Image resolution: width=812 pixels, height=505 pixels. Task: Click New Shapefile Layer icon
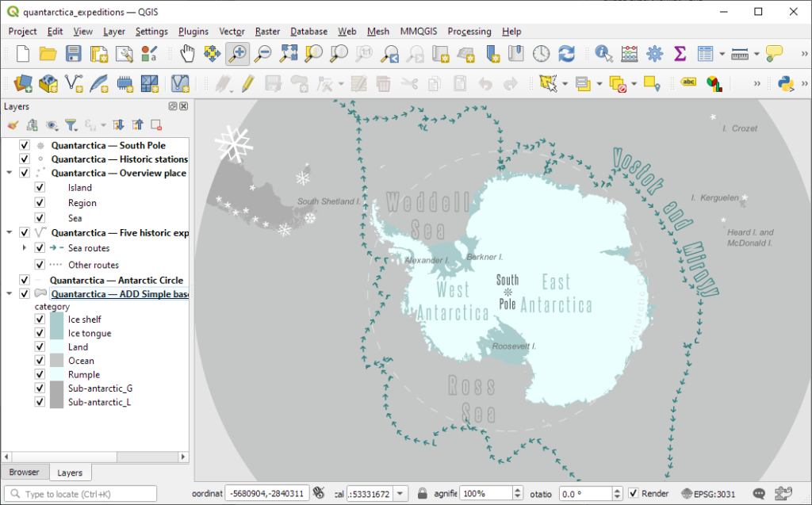coord(74,83)
